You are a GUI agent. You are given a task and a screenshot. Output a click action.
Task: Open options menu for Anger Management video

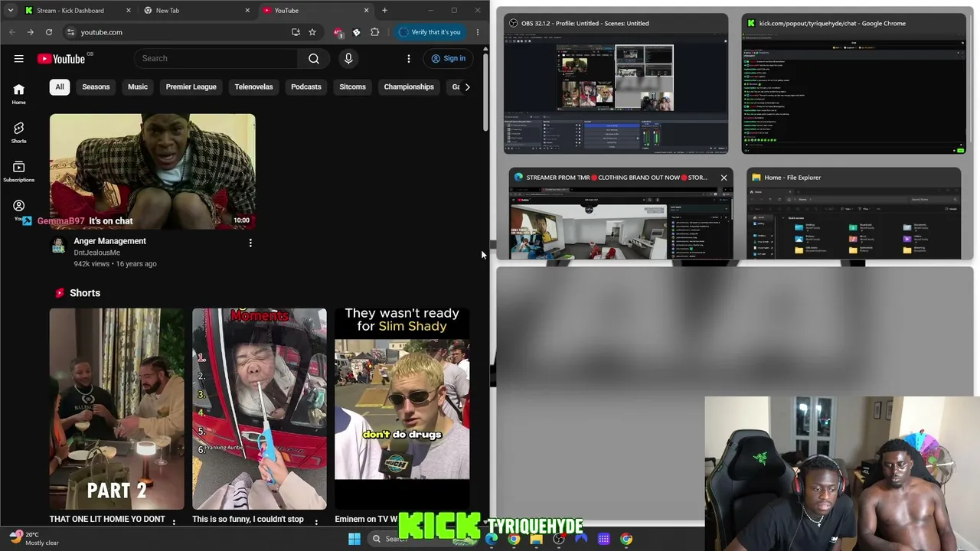(250, 243)
